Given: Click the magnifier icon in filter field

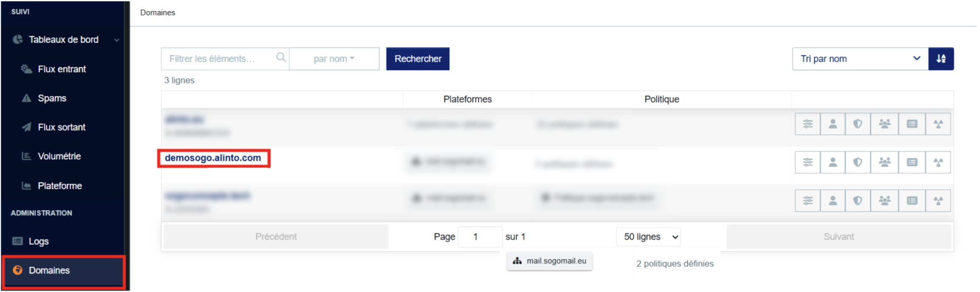Looking at the screenshot, I should pyautogui.click(x=281, y=57).
